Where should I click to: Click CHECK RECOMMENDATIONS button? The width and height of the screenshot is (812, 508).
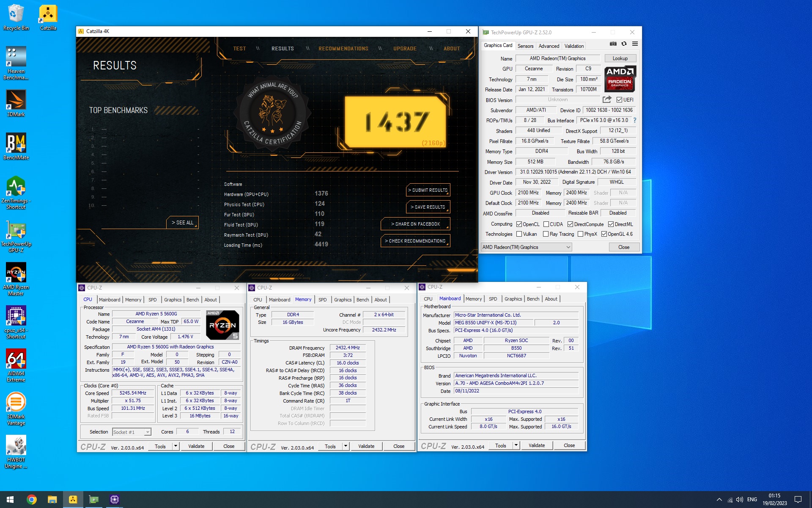(x=415, y=241)
